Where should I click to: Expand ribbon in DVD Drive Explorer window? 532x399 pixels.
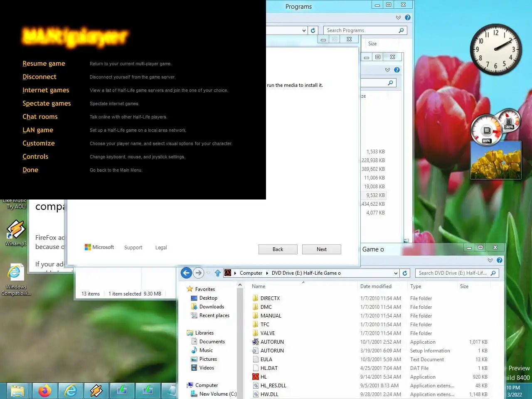(x=490, y=260)
